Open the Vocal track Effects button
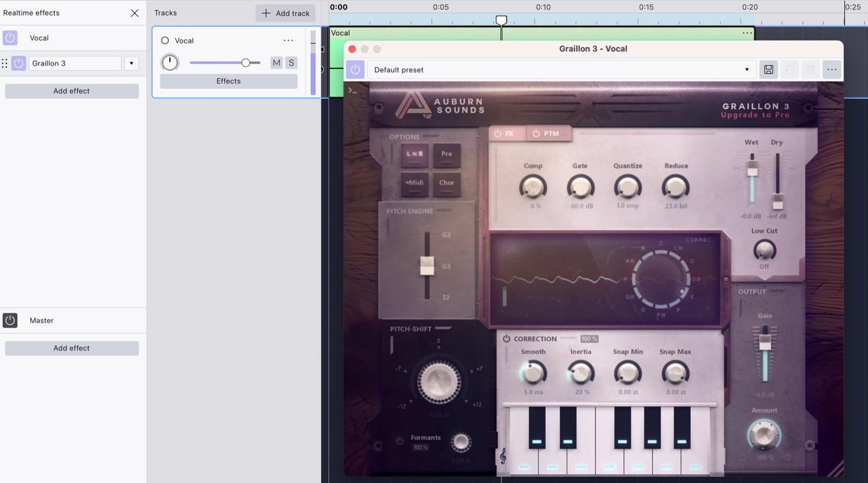868x483 pixels. pyautogui.click(x=228, y=81)
